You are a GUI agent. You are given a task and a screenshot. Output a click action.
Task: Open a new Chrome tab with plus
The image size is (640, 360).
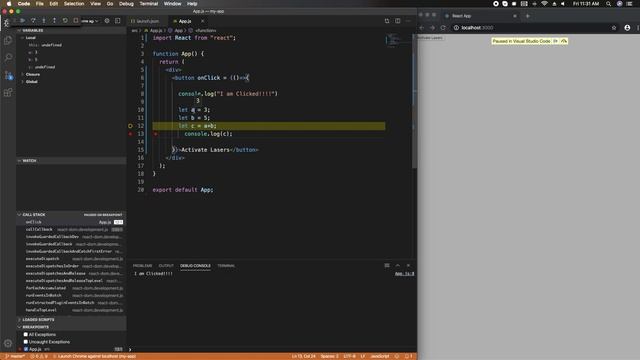click(528, 16)
